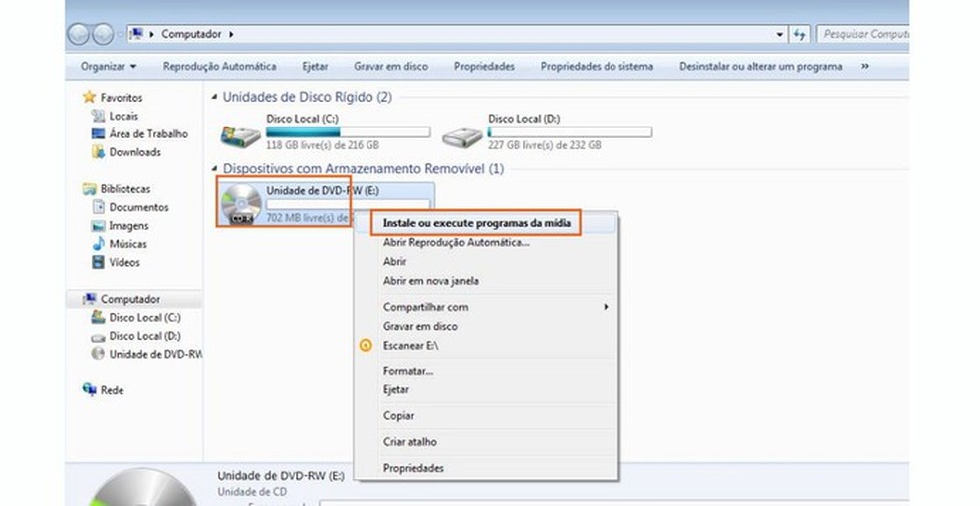980x506 pixels.
Task: Collapse Dispositivos com Armazenamento Removível group
Action: coord(214,169)
